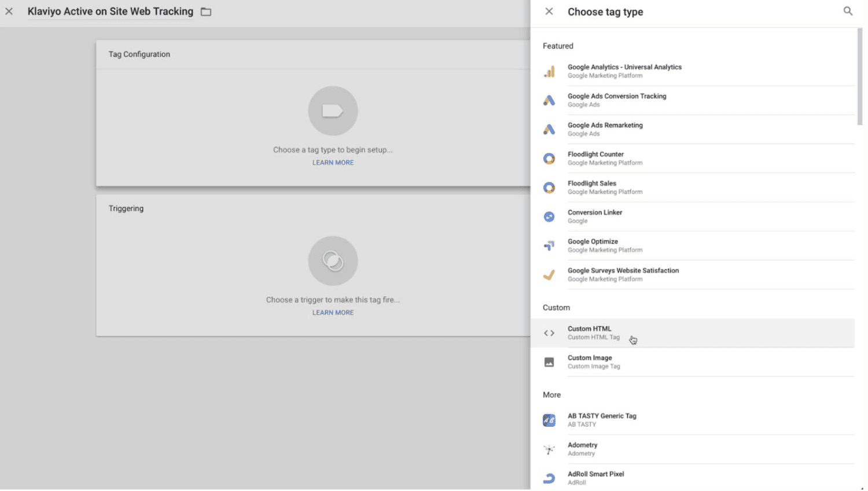The width and height of the screenshot is (868, 491).
Task: Close the tag editor with the X
Action: (9, 11)
